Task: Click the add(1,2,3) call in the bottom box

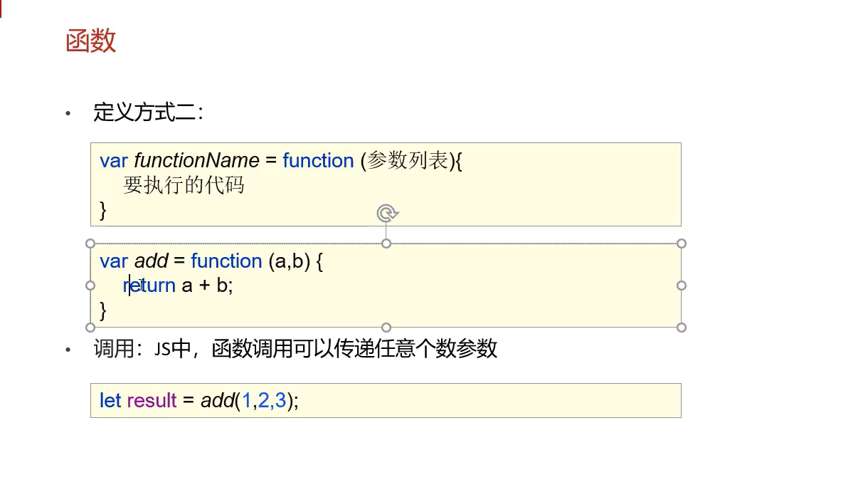Action: click(x=246, y=401)
